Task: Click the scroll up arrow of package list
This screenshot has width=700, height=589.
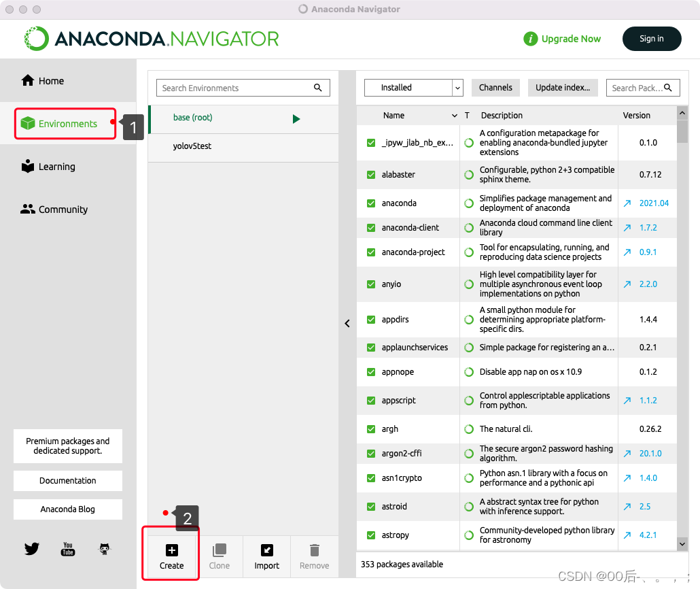Action: tap(682, 113)
